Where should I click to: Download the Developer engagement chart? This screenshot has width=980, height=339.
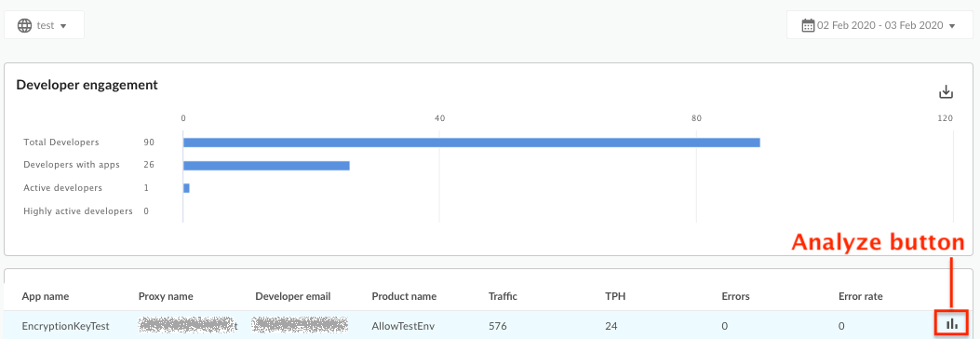946,92
